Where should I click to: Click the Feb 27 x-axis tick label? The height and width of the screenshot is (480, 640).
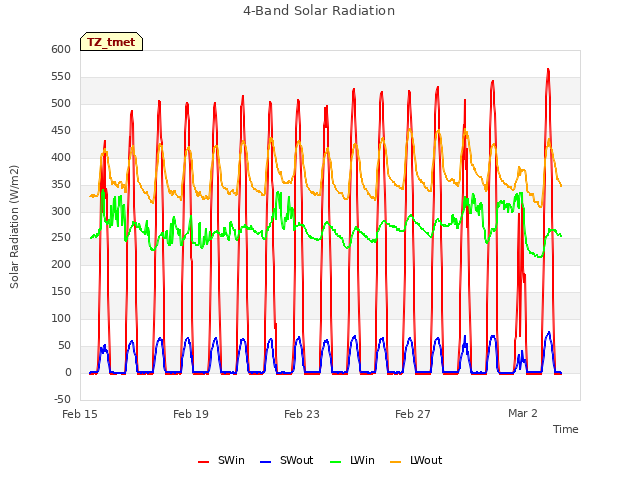pos(413,414)
